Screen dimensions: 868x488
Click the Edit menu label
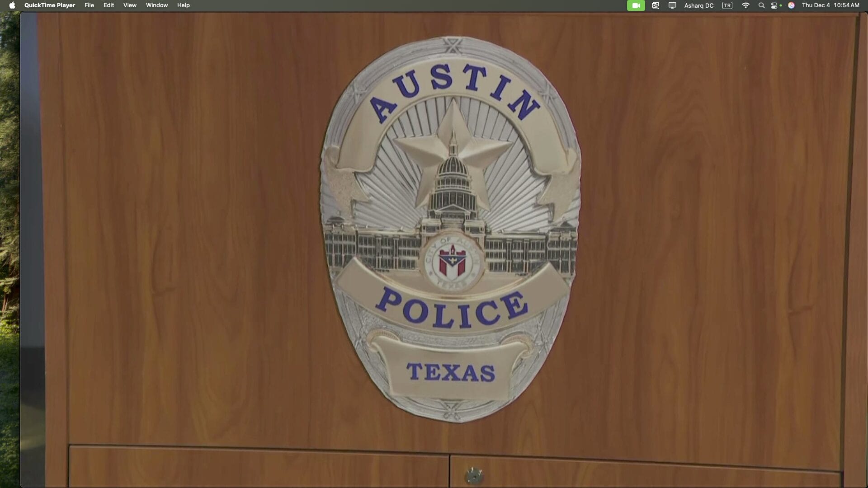pos(108,5)
